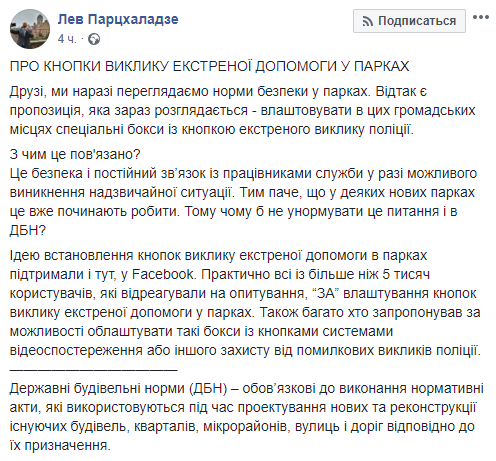Open the post timestamp 4 ч.
The height and width of the screenshot is (461, 496).
click(x=67, y=39)
